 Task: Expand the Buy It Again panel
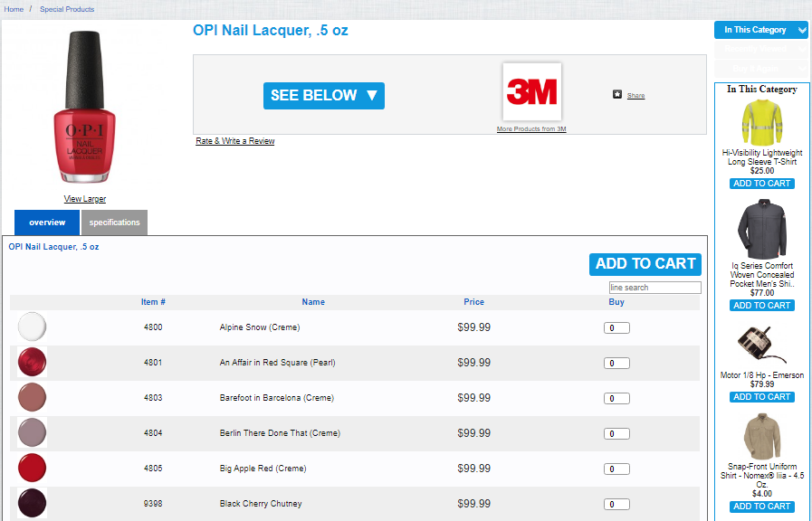760,69
